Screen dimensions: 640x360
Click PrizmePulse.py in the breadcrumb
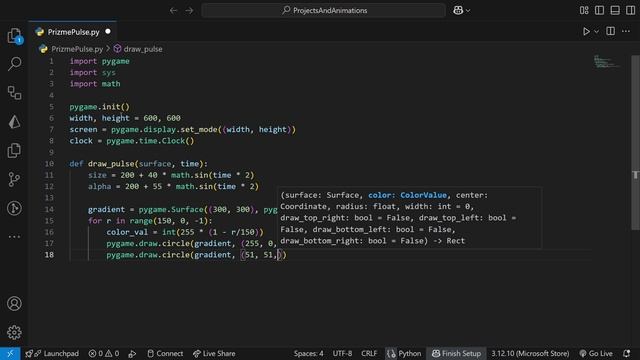pos(77,49)
